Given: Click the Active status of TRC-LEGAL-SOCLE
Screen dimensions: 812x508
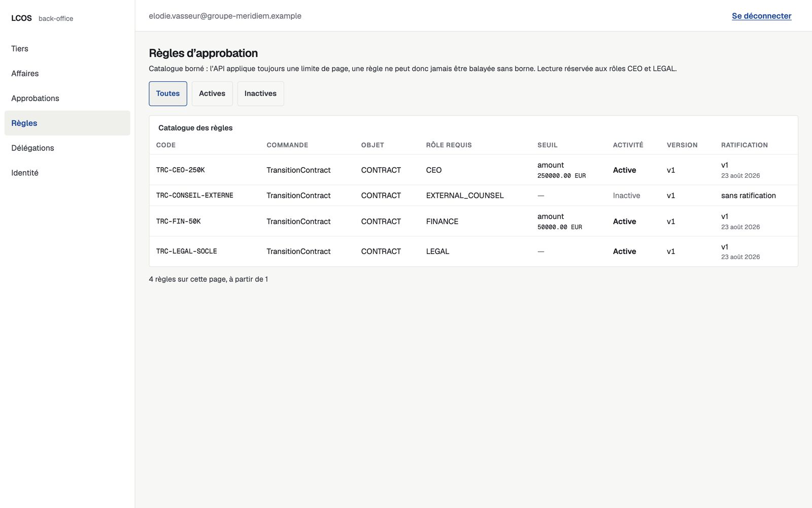Looking at the screenshot, I should coord(625,251).
